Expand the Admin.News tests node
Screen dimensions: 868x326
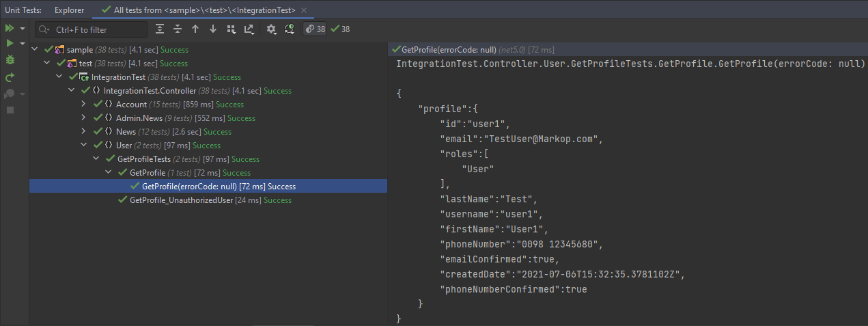click(83, 118)
